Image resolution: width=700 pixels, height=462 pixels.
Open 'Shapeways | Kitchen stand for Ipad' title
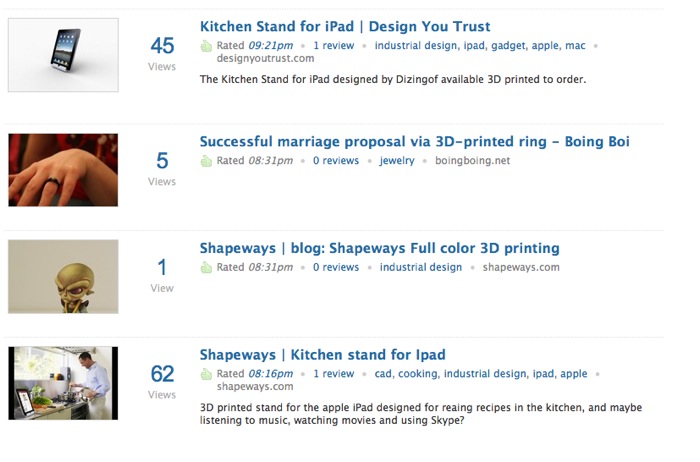tap(323, 354)
